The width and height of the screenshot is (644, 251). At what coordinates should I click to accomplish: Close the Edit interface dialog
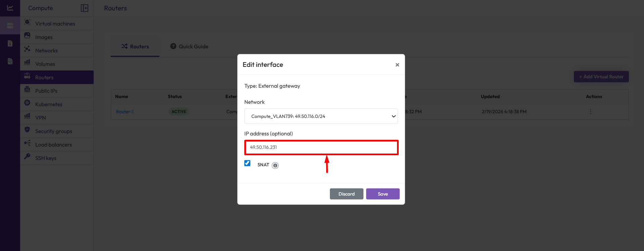tap(397, 65)
